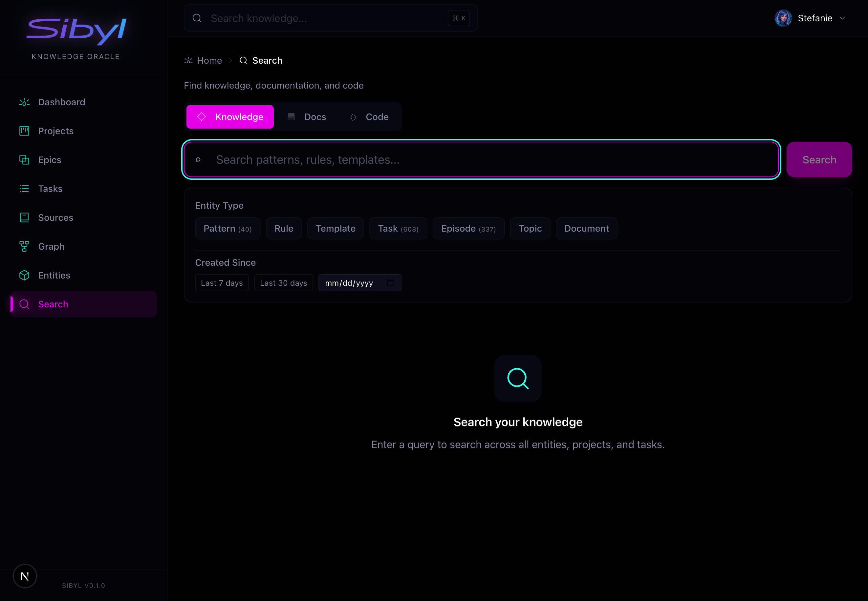The width and height of the screenshot is (868, 601).
Task: Open the calendar date picker icon
Action: (390, 283)
